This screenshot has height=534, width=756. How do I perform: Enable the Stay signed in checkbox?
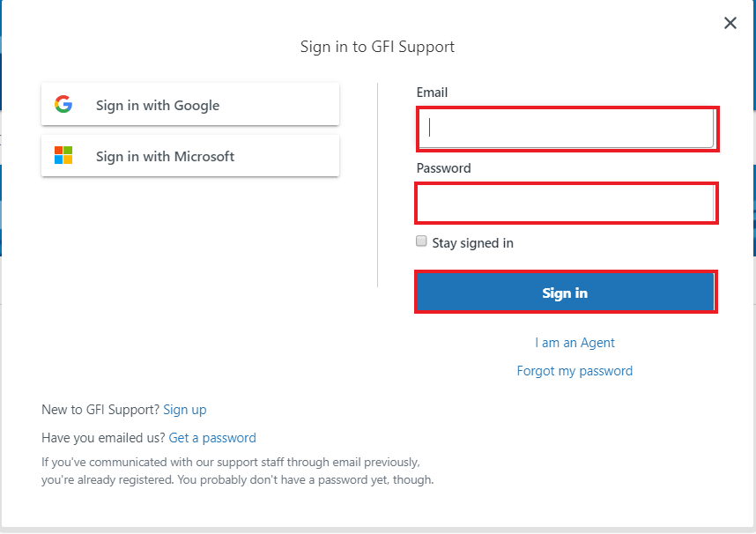pos(422,241)
